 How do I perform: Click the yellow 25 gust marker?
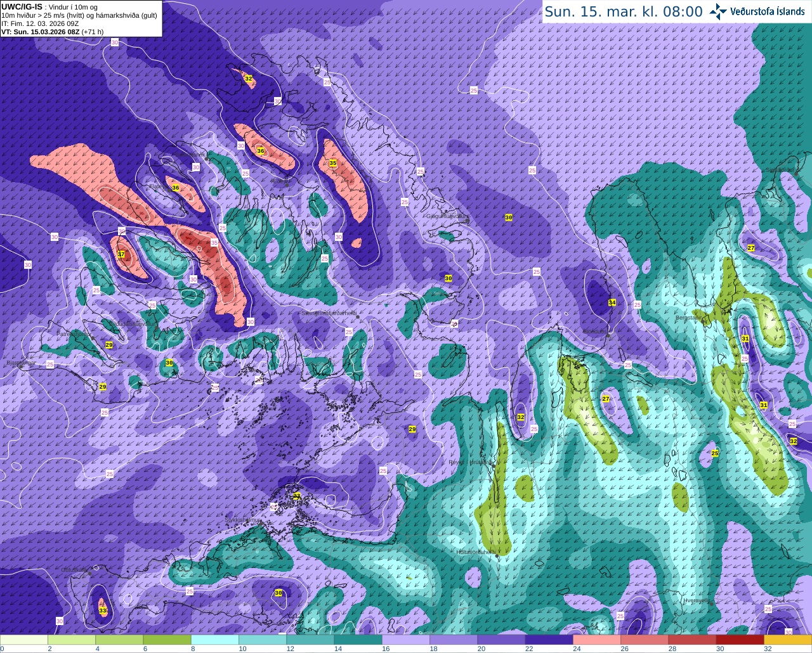pos(715,453)
